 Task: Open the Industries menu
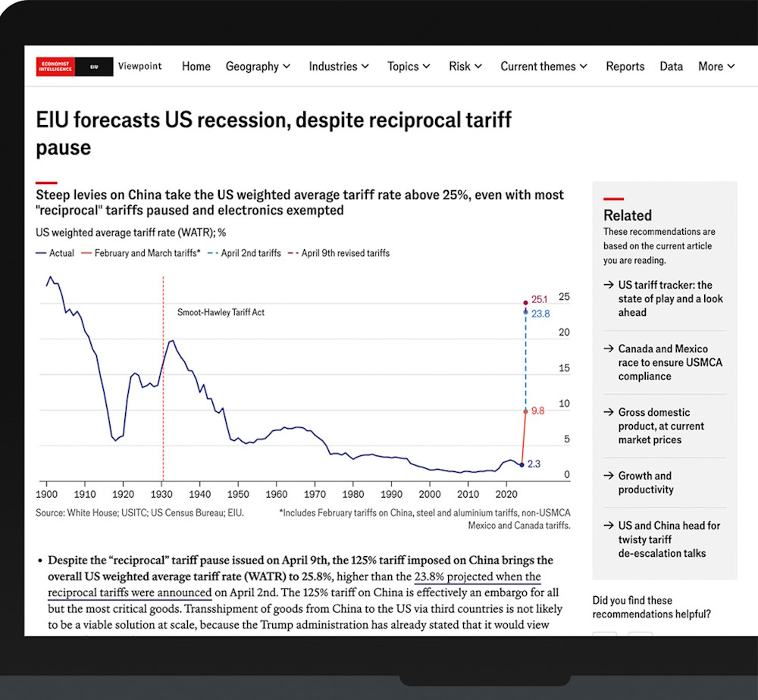pyautogui.click(x=338, y=67)
